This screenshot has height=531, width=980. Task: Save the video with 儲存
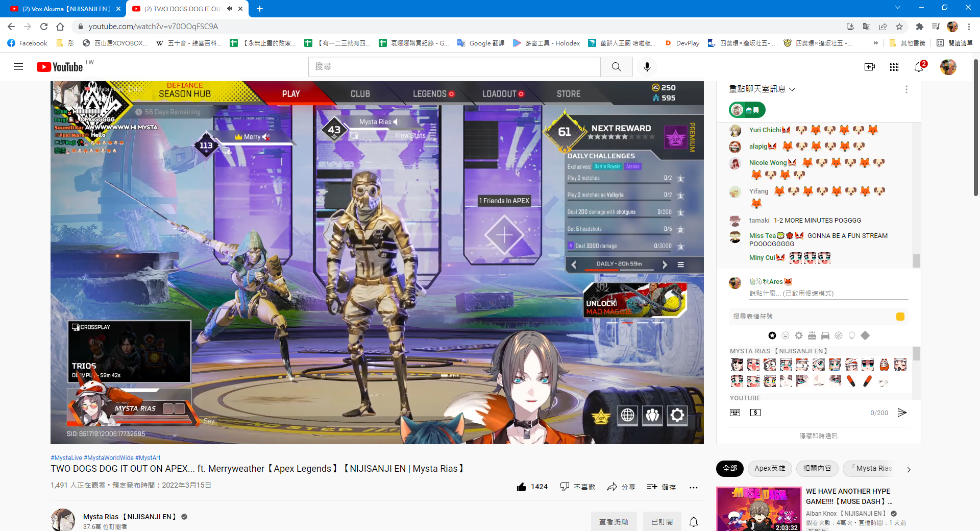(x=661, y=487)
